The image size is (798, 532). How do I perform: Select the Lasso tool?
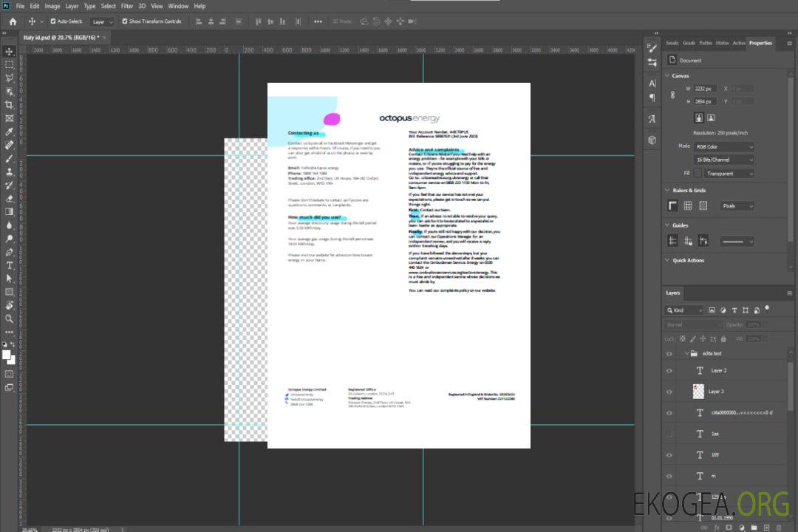tap(9, 78)
